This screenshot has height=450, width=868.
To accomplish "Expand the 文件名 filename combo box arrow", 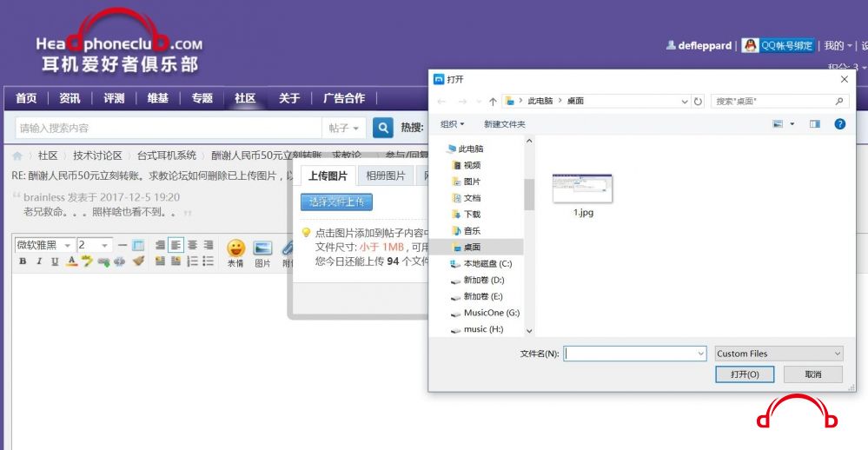I will (x=701, y=353).
